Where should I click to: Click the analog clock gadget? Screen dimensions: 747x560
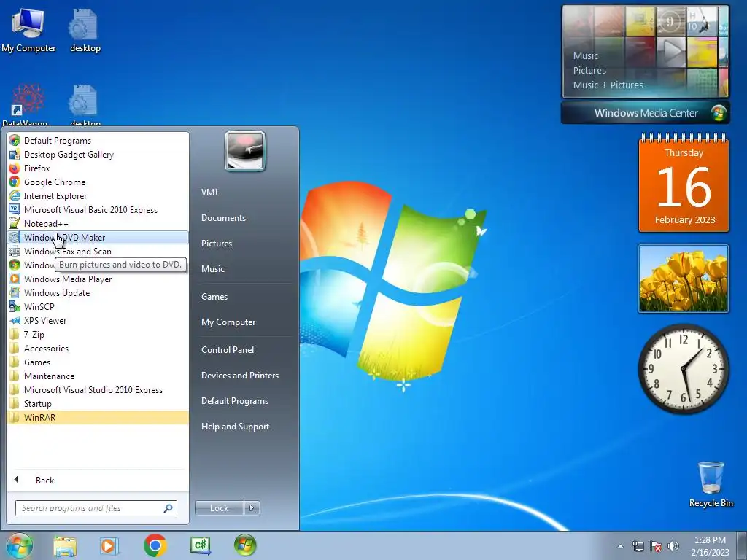coord(684,368)
